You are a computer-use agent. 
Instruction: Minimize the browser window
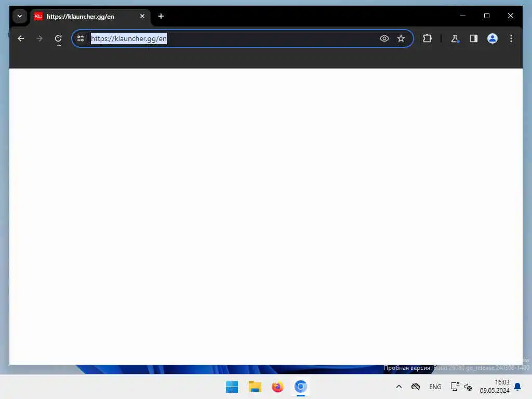tap(463, 16)
